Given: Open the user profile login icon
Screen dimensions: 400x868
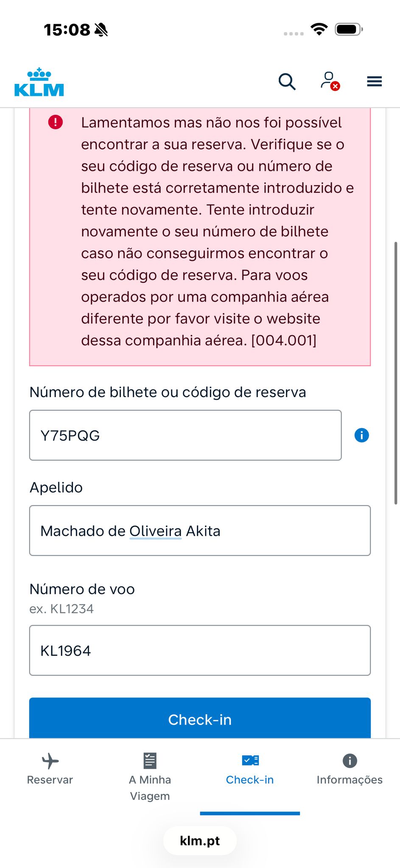Looking at the screenshot, I should click(330, 81).
